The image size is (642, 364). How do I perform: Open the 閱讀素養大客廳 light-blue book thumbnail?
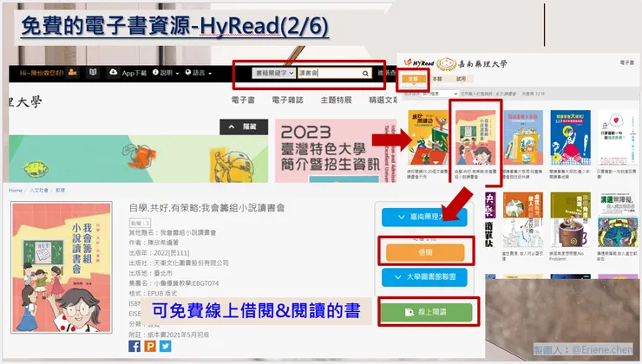point(523,138)
